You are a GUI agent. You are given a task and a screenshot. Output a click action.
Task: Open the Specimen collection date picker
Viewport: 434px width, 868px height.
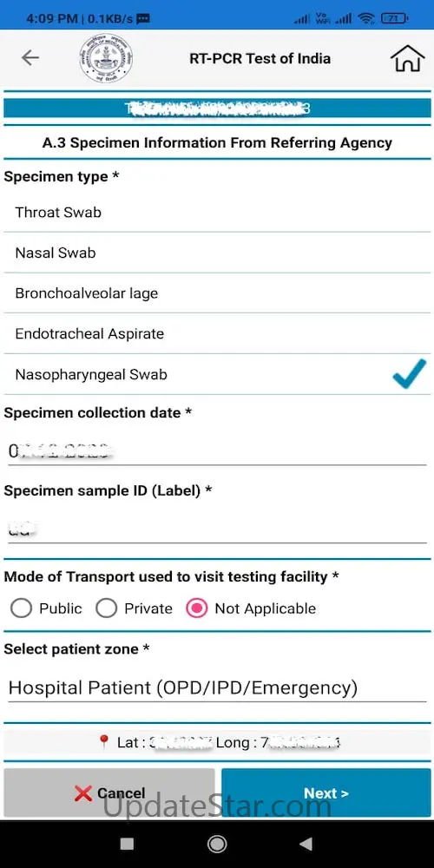pyautogui.click(x=217, y=451)
